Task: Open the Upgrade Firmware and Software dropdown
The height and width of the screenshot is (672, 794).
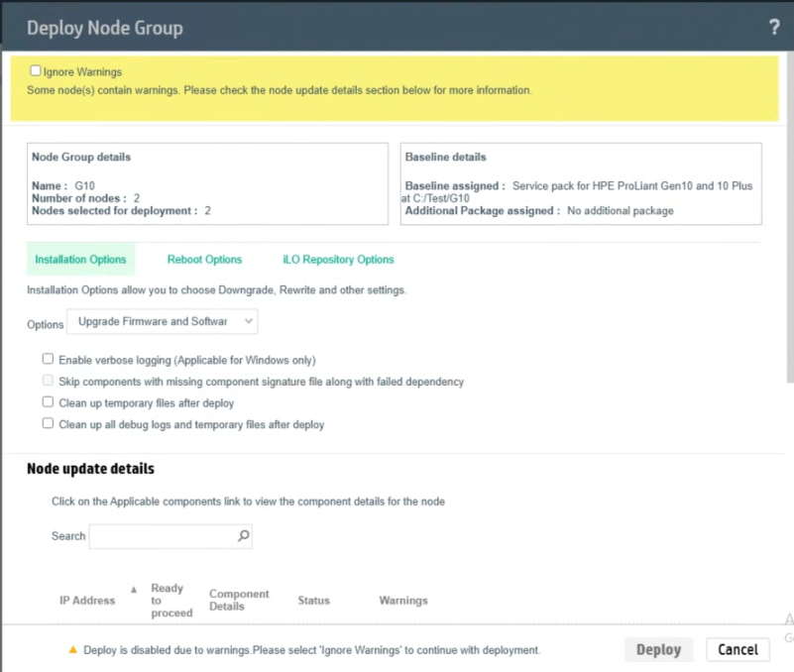Action: pyautogui.click(x=162, y=321)
